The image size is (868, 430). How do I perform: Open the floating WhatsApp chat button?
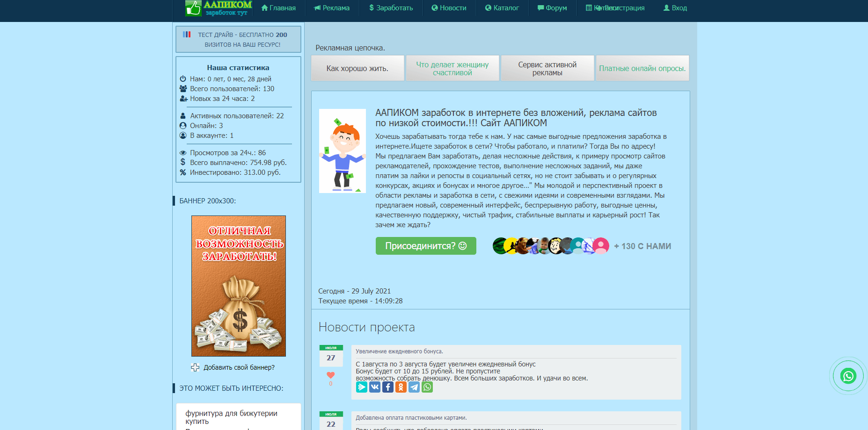pyautogui.click(x=848, y=376)
